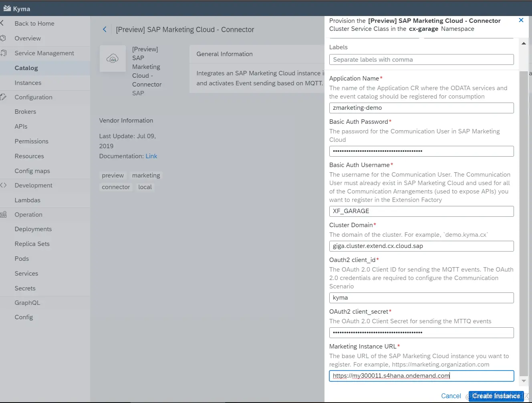Viewport: 532px width, 403px height.
Task: Click the Kyma logo icon
Action: click(7, 8)
